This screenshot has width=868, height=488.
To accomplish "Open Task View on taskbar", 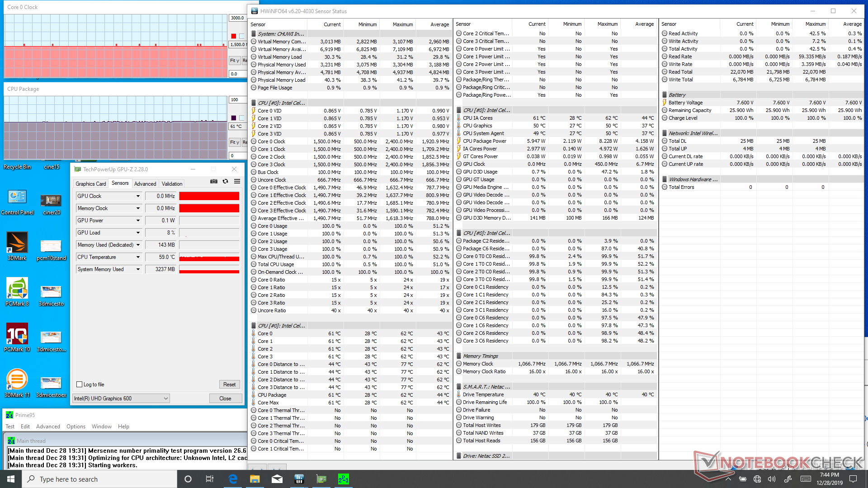I will tap(210, 479).
